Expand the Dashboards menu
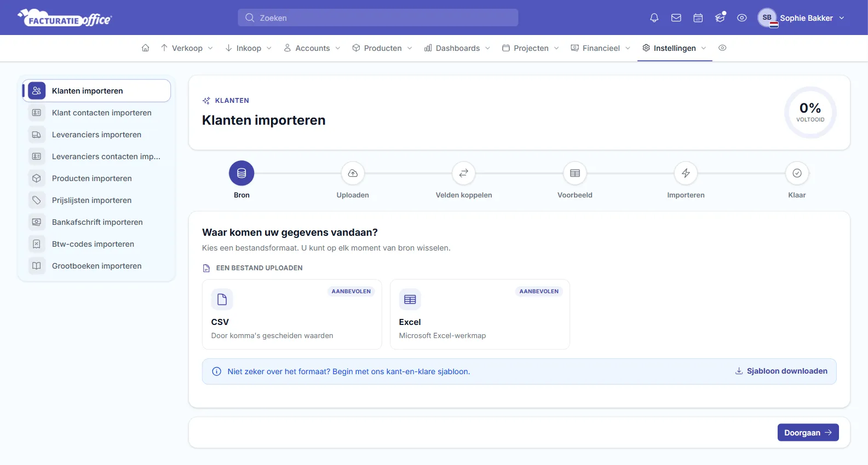The width and height of the screenshot is (868, 465). (457, 48)
